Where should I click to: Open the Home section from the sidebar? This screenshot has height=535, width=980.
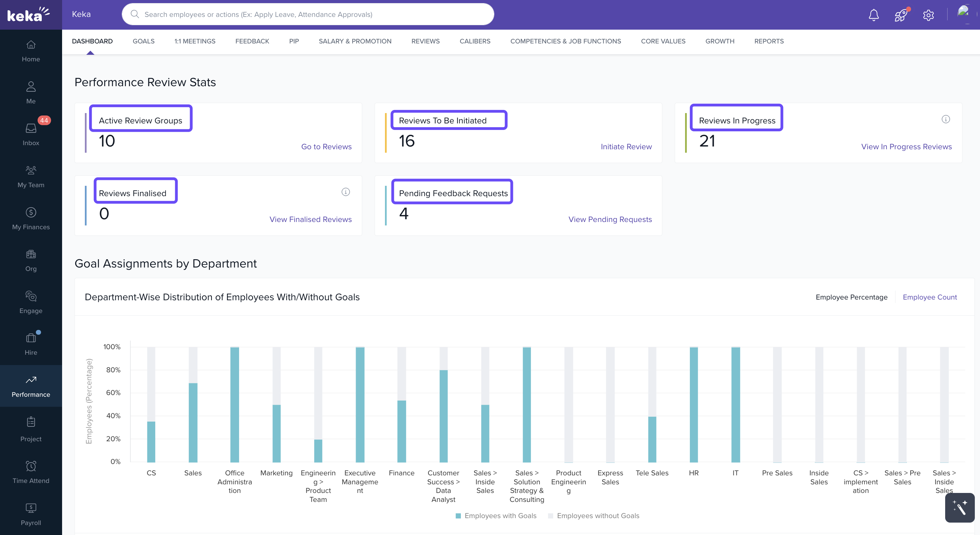(x=30, y=50)
